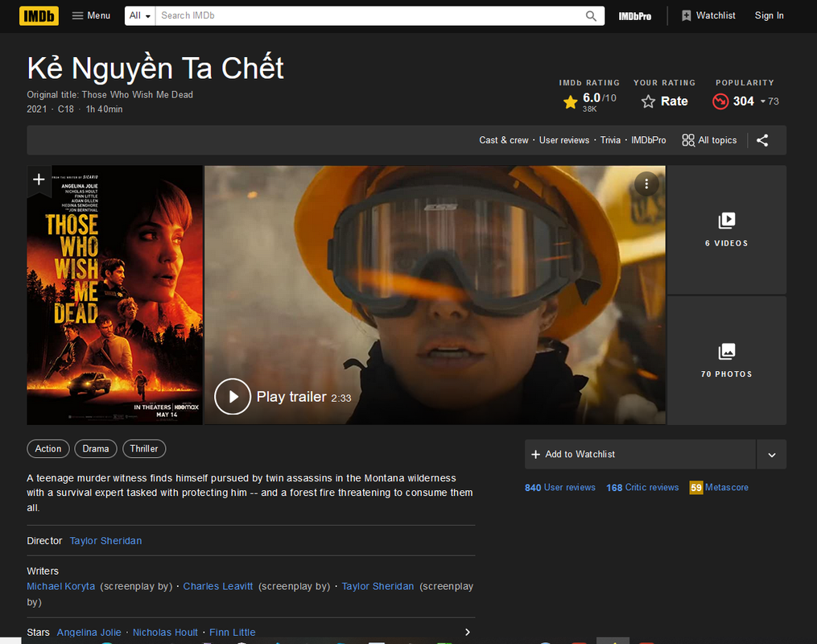Click Add to Watchlist button

640,454
